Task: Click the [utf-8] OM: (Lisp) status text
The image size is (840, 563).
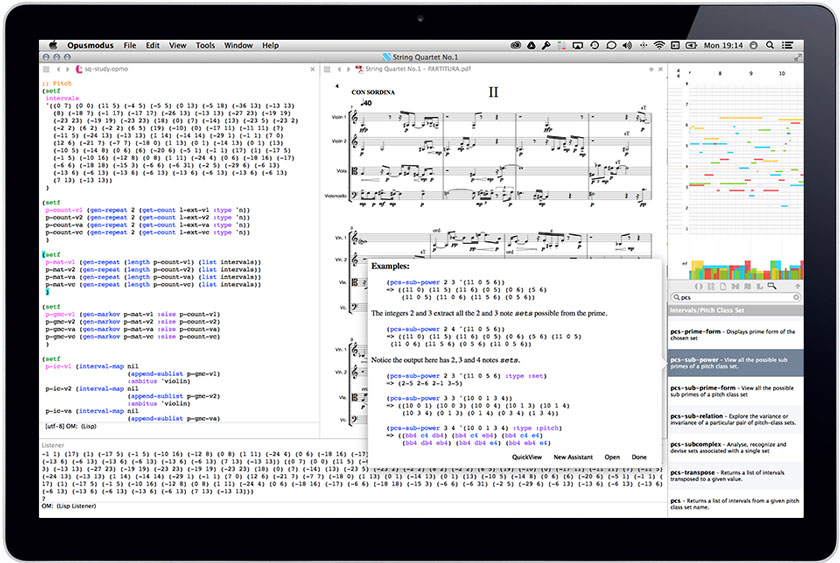Action: point(71,426)
